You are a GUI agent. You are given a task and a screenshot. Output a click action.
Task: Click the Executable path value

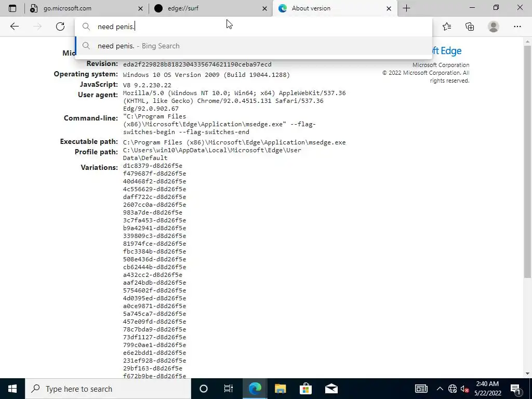click(x=234, y=142)
